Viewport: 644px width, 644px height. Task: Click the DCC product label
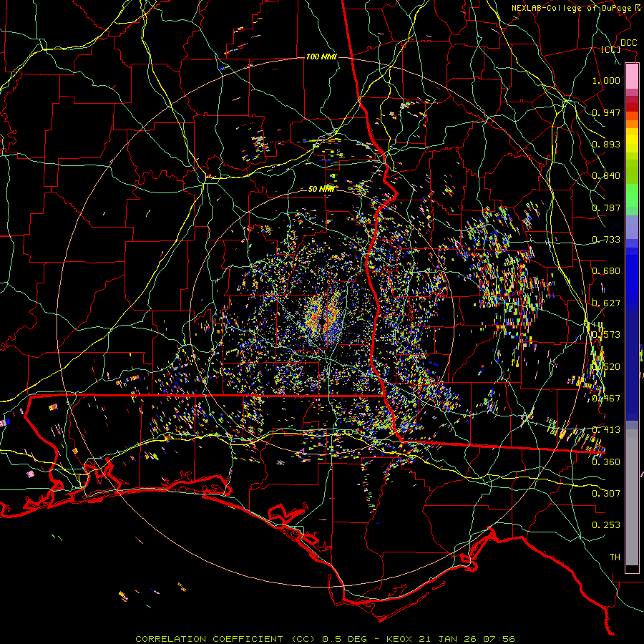(628, 43)
